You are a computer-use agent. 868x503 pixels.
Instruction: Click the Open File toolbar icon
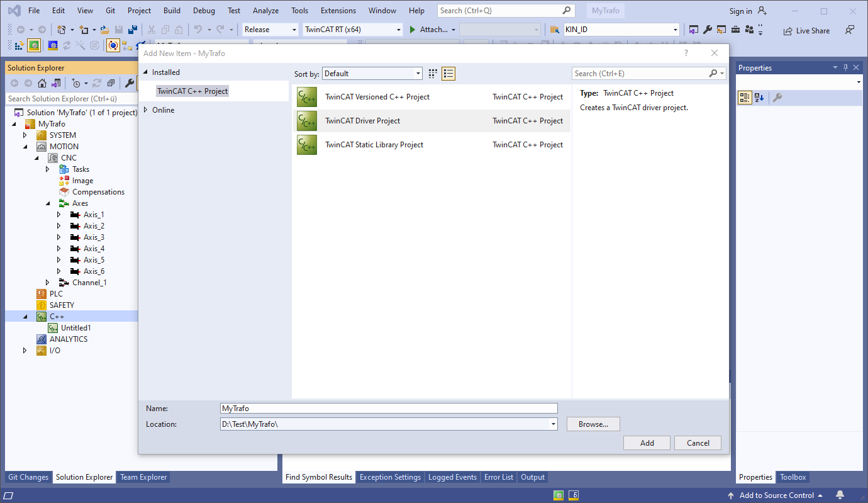(x=105, y=30)
